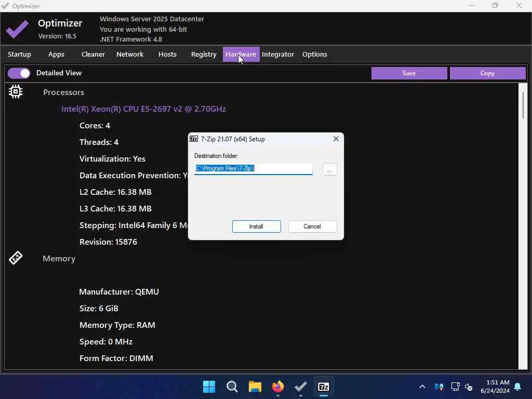The height and width of the screenshot is (399, 532).
Task: Click 'Windows Server 2025 Datacenter' text
Action: pyautogui.click(x=152, y=19)
